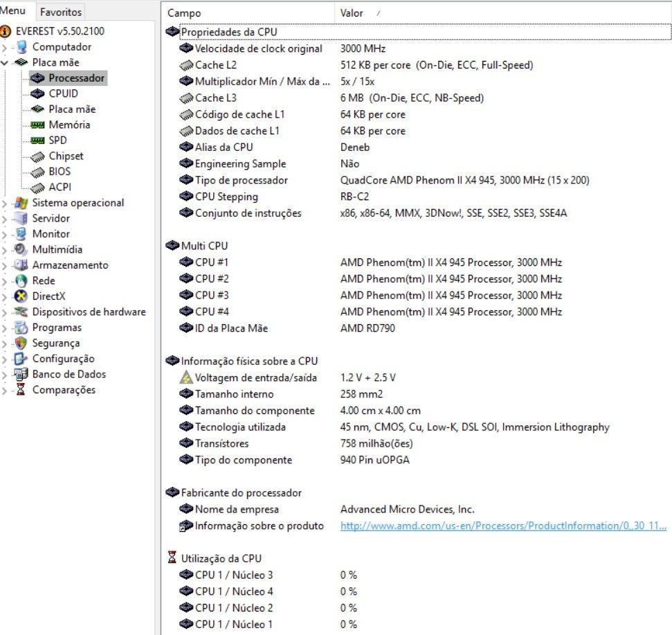The height and width of the screenshot is (635, 672).
Task: Click the Dispositivos de hardware icon
Action: [21, 312]
